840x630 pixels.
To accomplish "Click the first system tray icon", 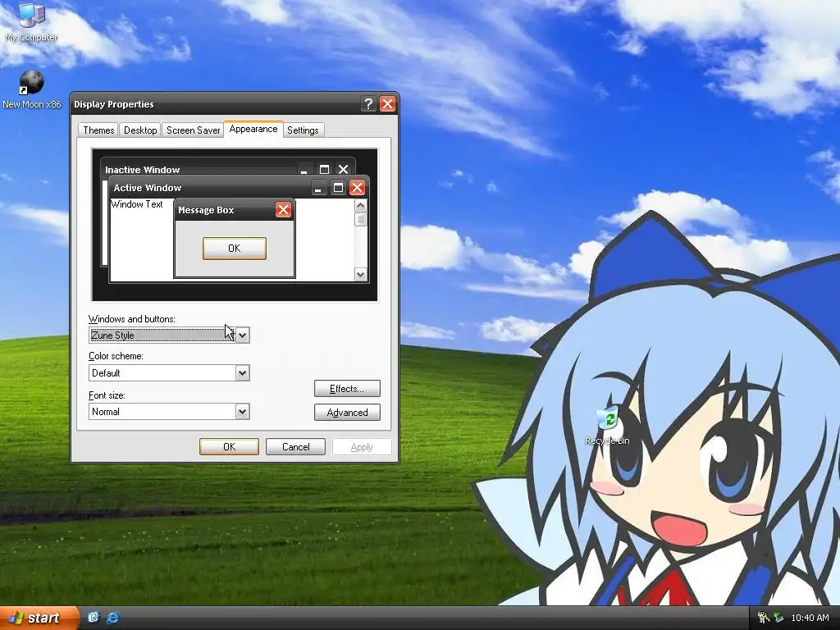I will pos(764,618).
